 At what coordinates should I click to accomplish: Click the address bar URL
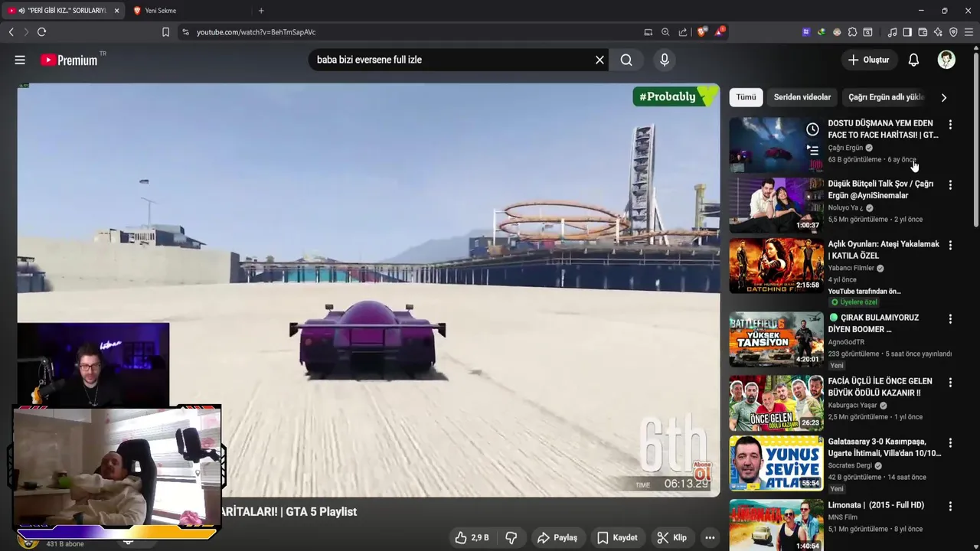click(x=256, y=32)
